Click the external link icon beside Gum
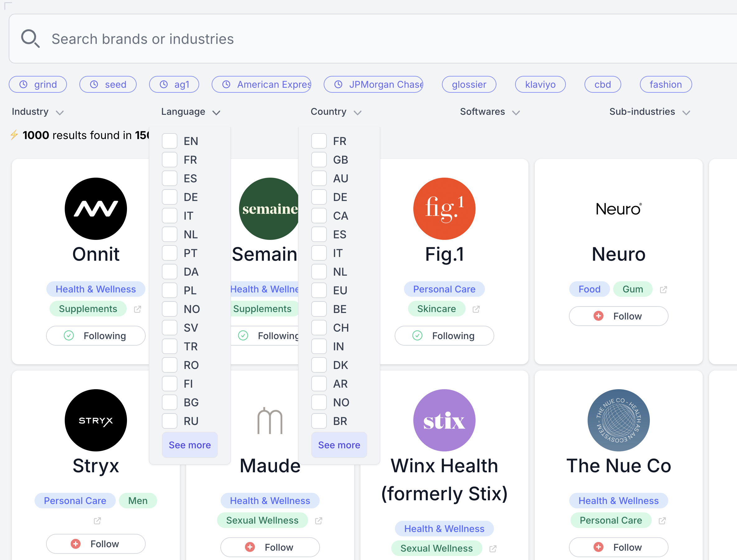The width and height of the screenshot is (737, 560). tap(663, 290)
